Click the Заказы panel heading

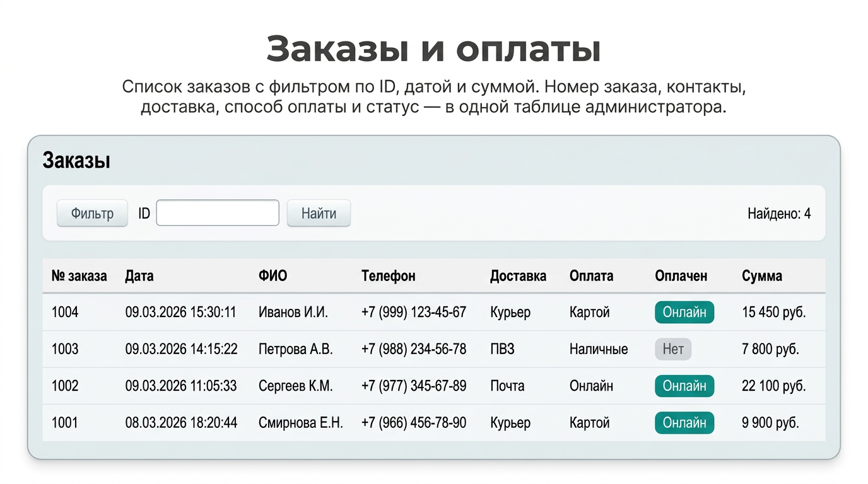[76, 161]
